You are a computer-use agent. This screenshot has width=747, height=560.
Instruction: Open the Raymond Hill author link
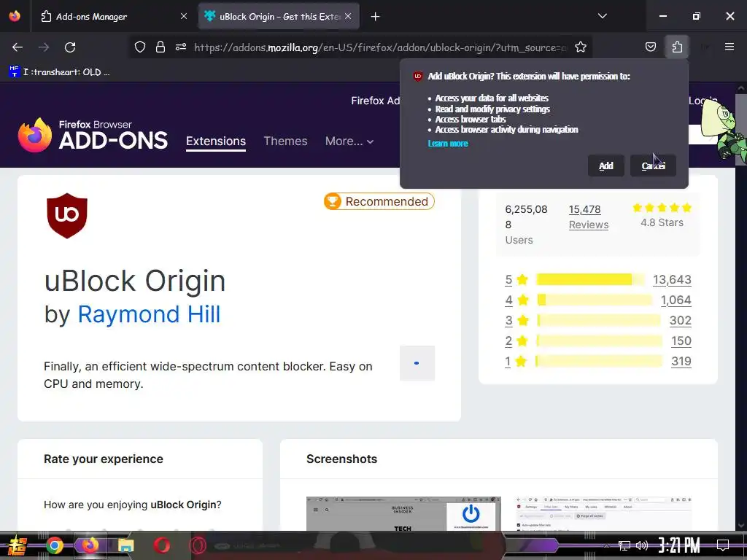point(149,314)
